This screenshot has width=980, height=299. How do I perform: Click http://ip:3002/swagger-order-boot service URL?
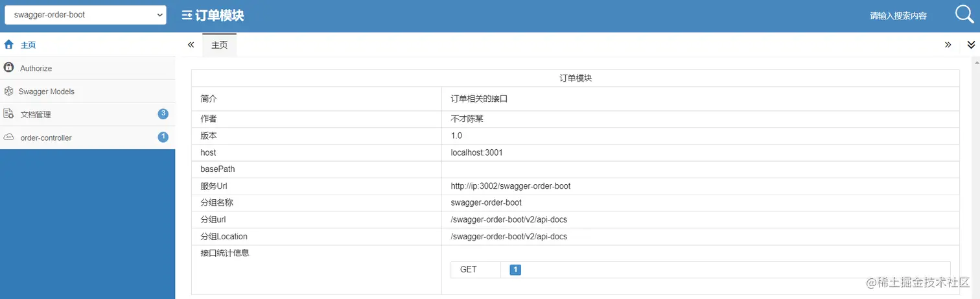510,186
